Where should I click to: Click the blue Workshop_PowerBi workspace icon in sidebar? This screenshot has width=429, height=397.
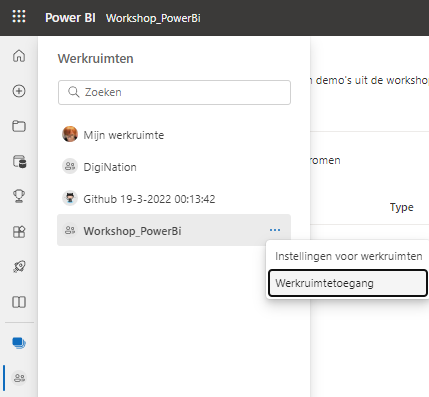click(x=19, y=343)
